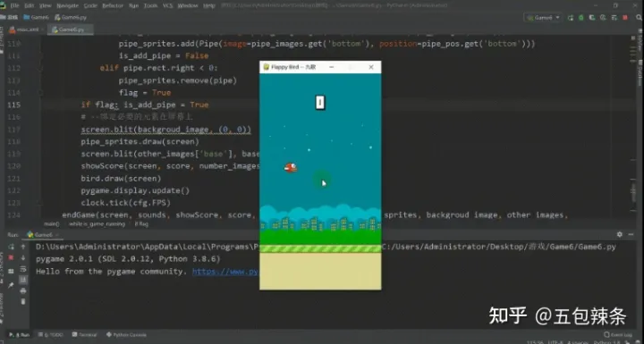Open the View menu
Viewport: 644px width, 344px height.
(46, 5)
